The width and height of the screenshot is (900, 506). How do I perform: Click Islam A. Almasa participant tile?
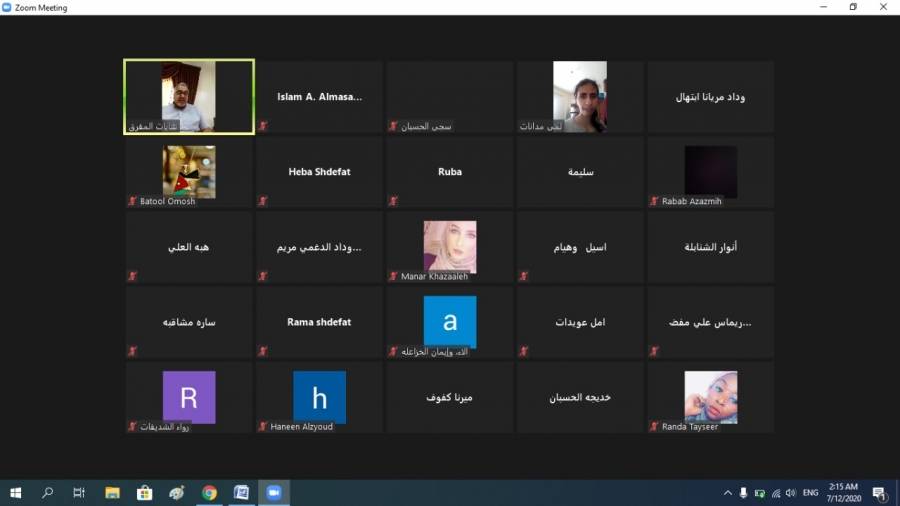[x=319, y=97]
